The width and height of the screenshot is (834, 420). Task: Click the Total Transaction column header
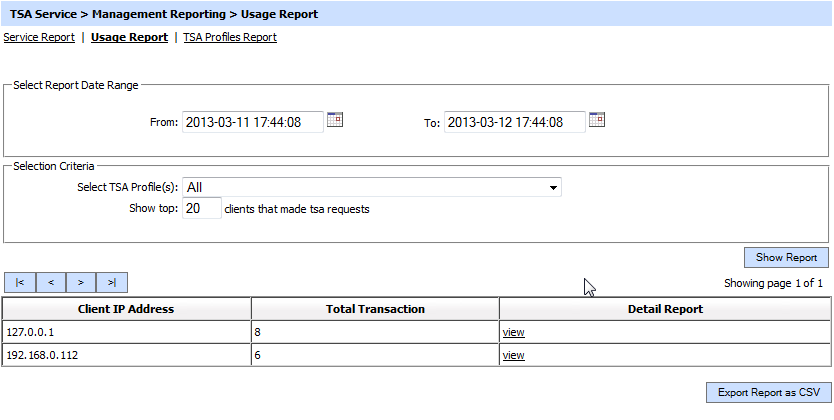[375, 309]
